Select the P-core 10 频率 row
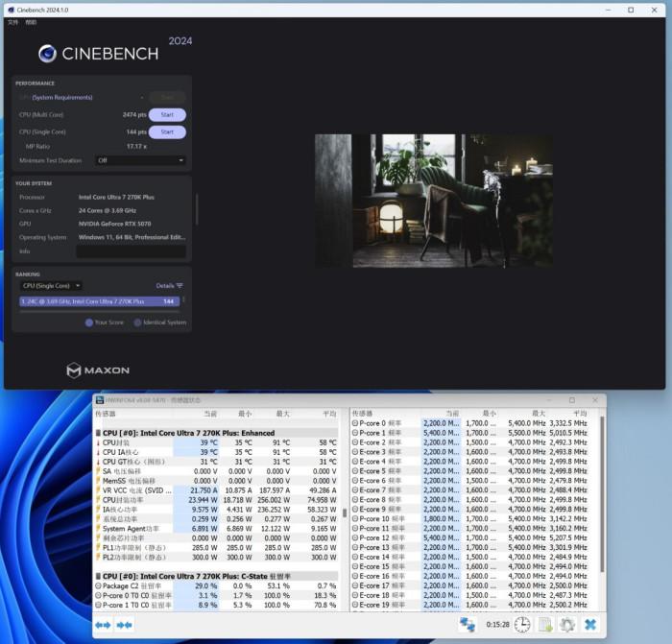This screenshot has height=644, width=672. click(470, 518)
